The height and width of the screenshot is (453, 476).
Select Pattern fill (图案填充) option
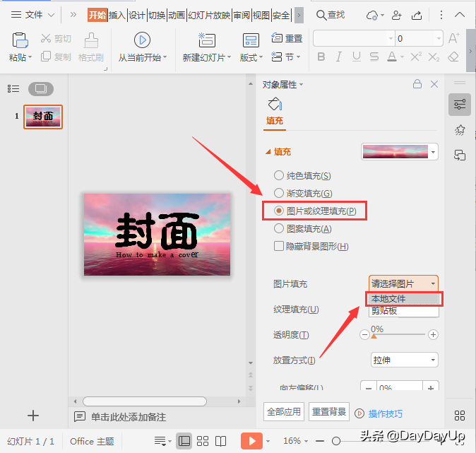302,228
